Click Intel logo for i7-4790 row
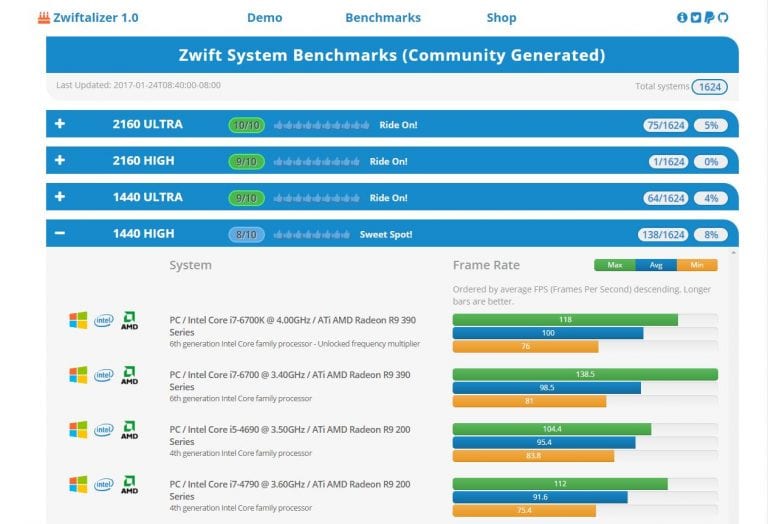The image size is (768, 524). pyautogui.click(x=104, y=484)
